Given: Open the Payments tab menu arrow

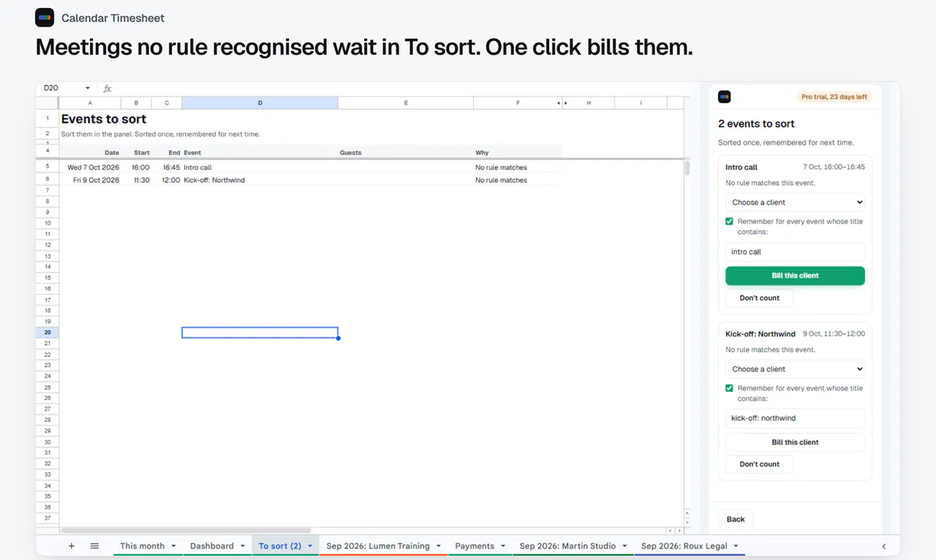Looking at the screenshot, I should click(503, 546).
